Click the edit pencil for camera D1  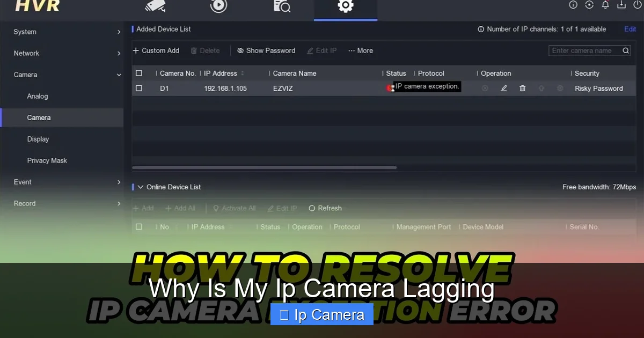(504, 89)
